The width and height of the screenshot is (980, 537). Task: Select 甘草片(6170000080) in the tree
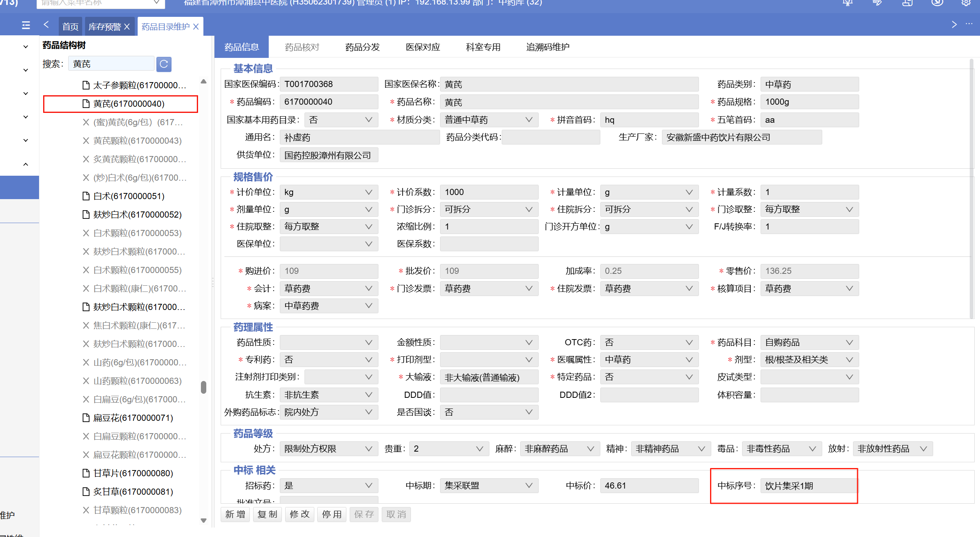coord(133,473)
